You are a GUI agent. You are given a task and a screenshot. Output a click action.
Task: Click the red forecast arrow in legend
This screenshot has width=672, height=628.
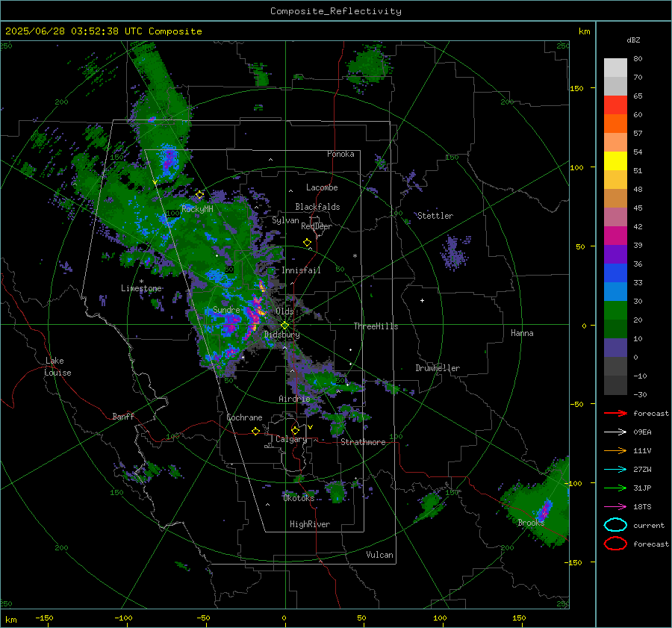point(615,413)
